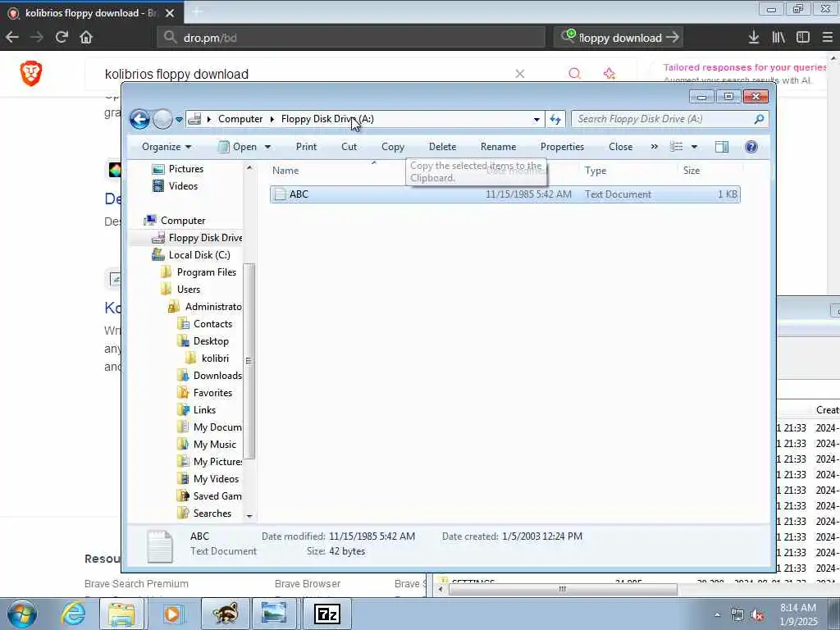
Task: Open Explorer help
Action: [x=751, y=147]
